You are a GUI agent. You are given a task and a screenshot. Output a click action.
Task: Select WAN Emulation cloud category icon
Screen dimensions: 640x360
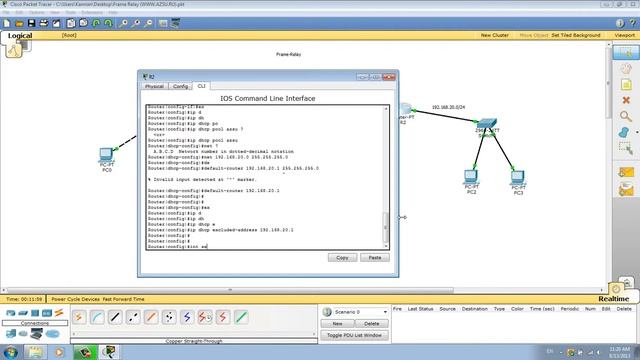coord(23,334)
